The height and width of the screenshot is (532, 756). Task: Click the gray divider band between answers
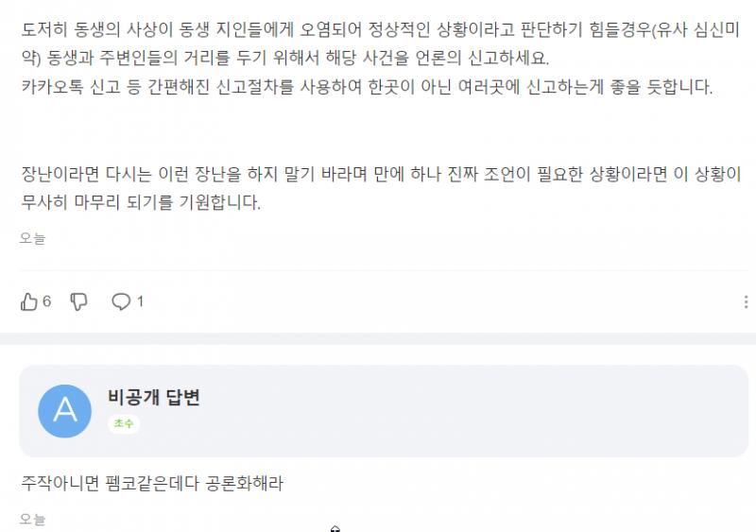(x=378, y=339)
